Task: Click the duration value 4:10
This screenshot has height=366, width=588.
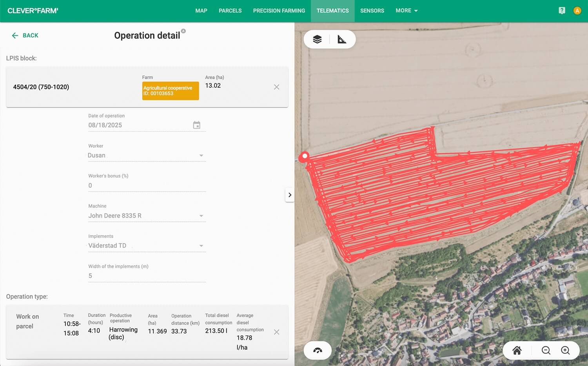Action: click(94, 331)
